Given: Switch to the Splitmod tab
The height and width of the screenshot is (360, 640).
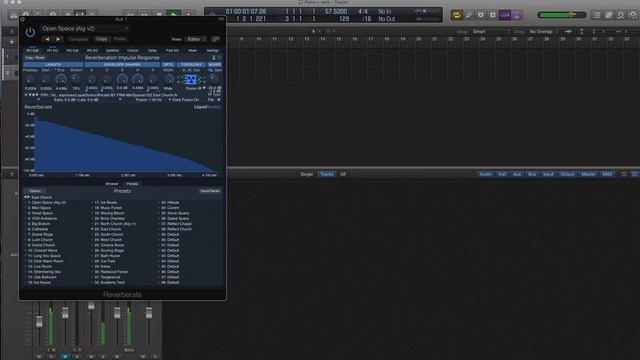Looking at the screenshot, I should [112, 51].
